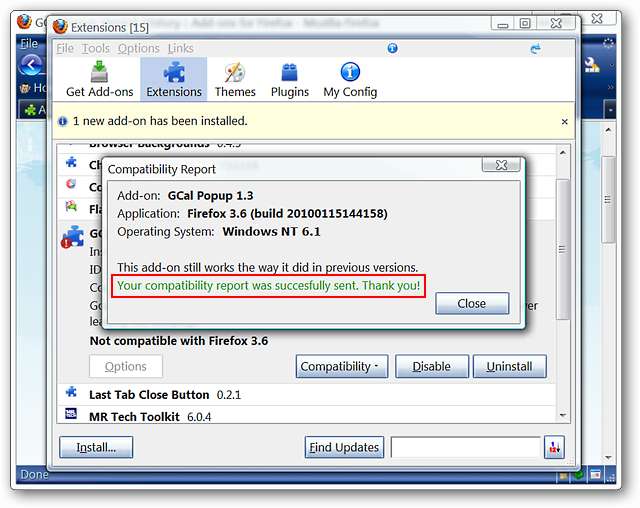Click the Firefox logo in Extensions title bar
The height and width of the screenshot is (508, 640).
tap(60, 27)
